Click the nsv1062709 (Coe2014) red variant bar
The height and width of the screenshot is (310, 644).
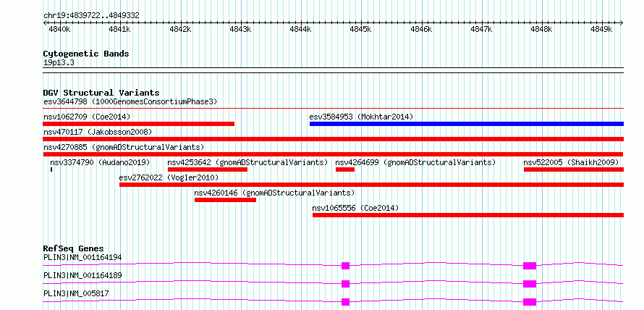(139, 124)
